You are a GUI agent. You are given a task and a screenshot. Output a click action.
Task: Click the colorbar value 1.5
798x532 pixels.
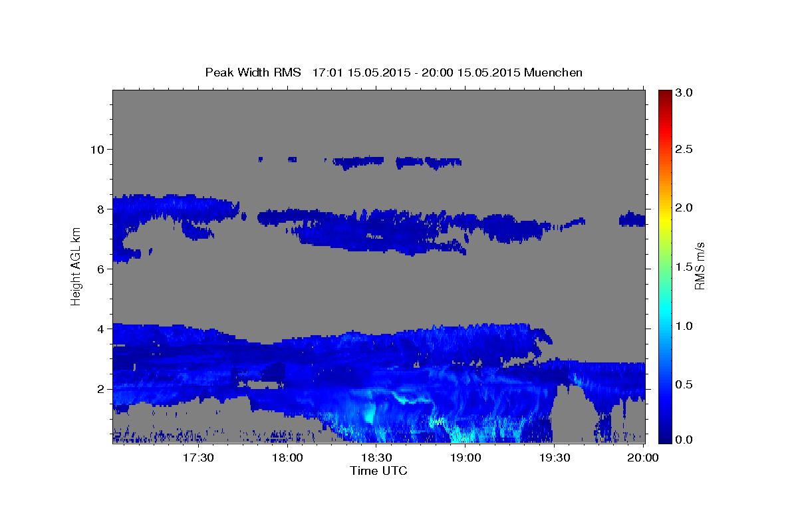pos(684,267)
